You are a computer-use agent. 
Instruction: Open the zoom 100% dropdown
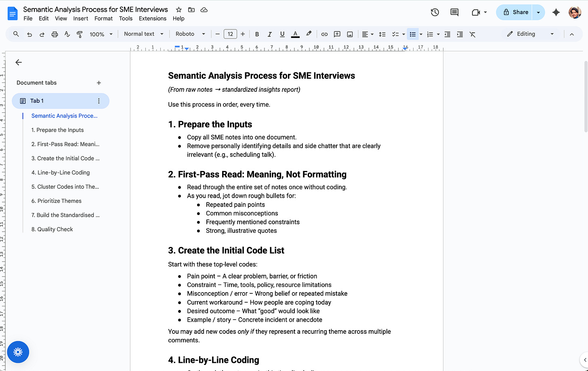101,34
